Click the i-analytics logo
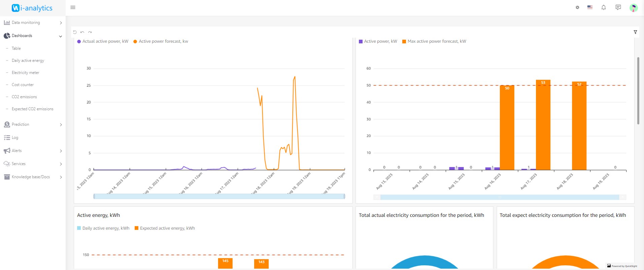The height and width of the screenshot is (270, 644). click(x=32, y=8)
